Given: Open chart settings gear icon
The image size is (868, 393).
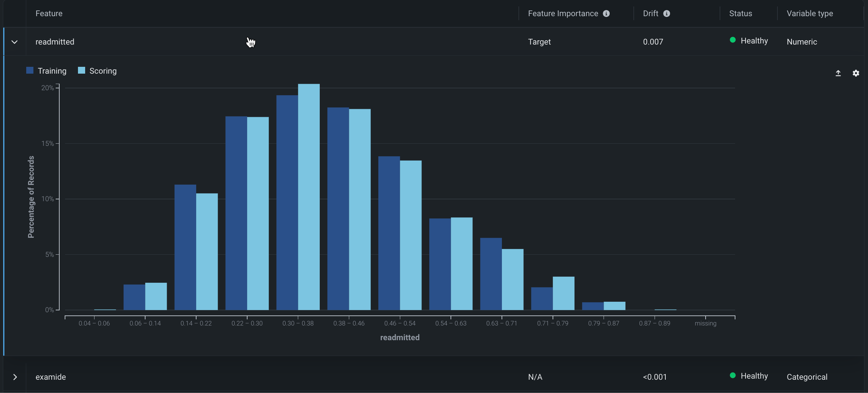Looking at the screenshot, I should pos(856,73).
